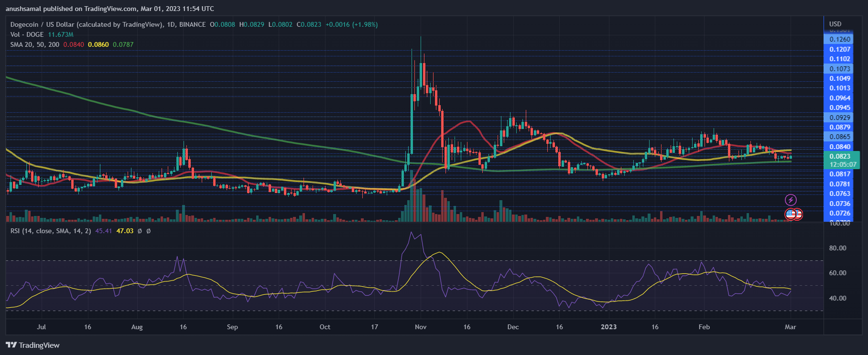Select the SMA 20, 50, 200 indicator legend

click(35, 44)
